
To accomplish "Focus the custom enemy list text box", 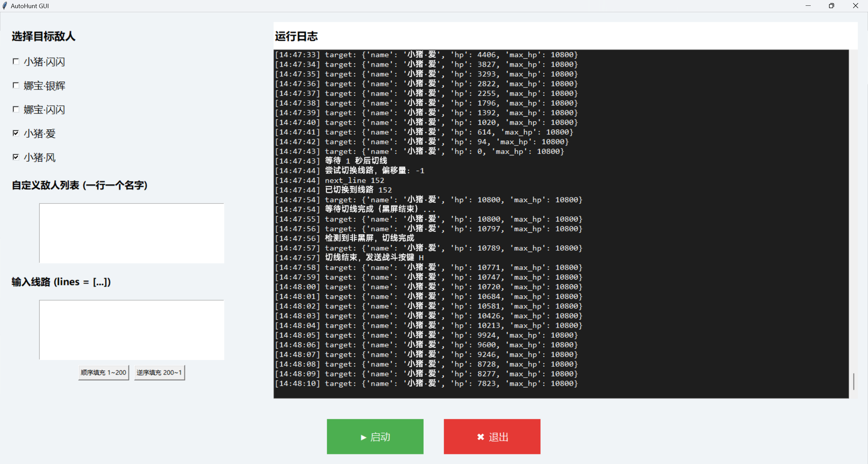I will point(132,233).
